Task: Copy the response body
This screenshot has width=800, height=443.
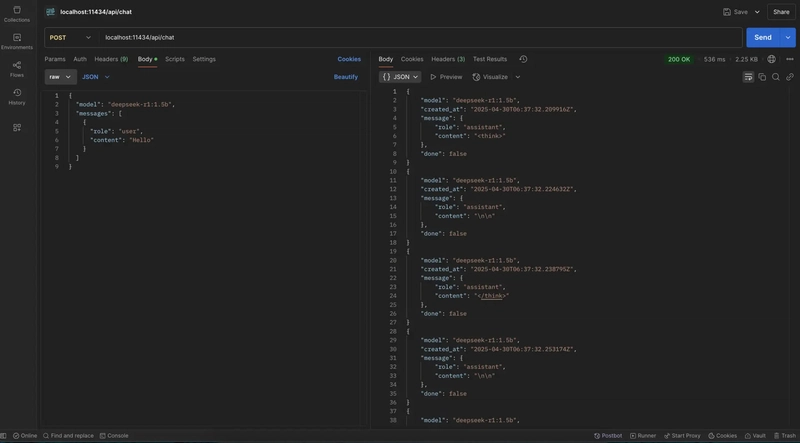Action: [x=762, y=77]
